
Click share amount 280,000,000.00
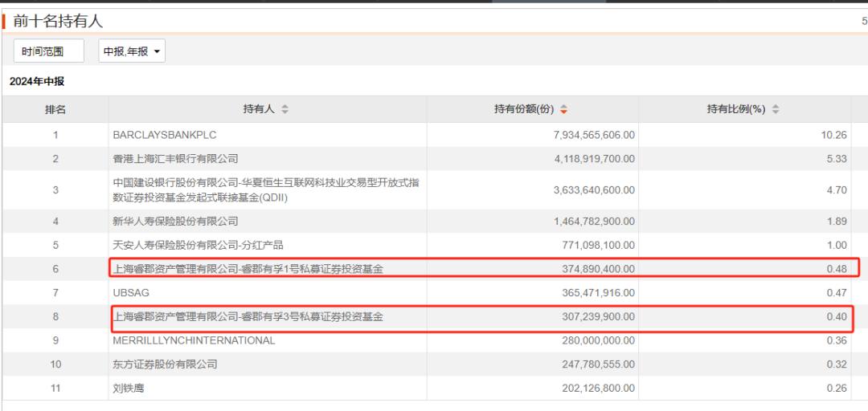tap(600, 340)
